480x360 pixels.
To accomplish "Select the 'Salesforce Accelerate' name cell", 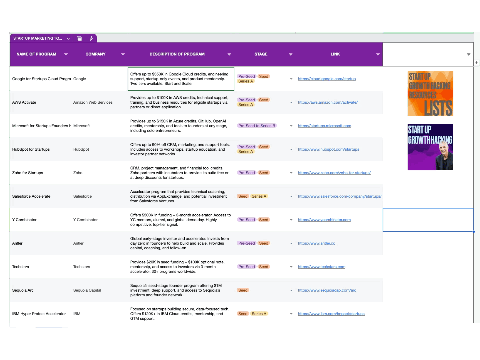I will [40, 196].
